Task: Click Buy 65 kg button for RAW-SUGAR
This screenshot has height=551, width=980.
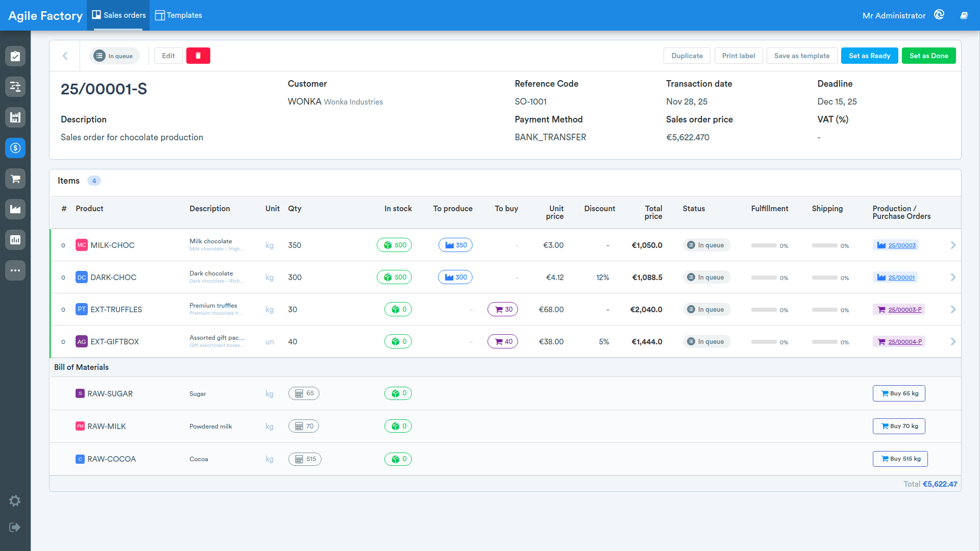Action: tap(899, 393)
